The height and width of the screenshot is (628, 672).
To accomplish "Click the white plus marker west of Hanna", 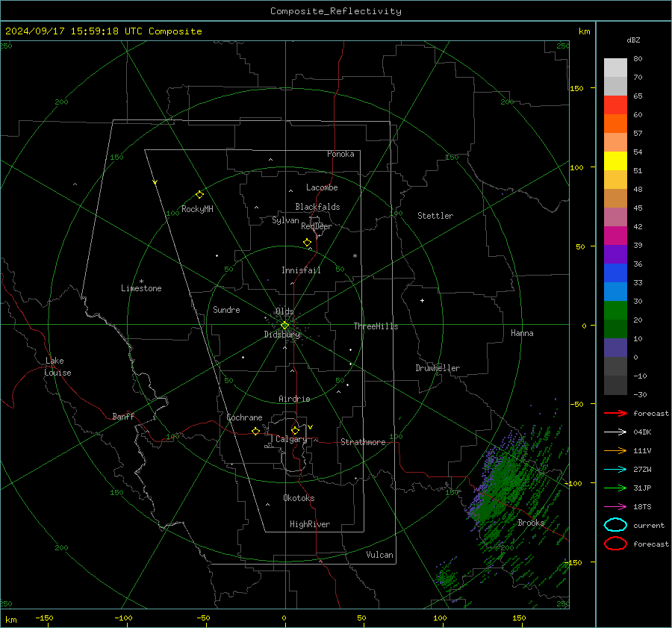I will click(x=422, y=300).
